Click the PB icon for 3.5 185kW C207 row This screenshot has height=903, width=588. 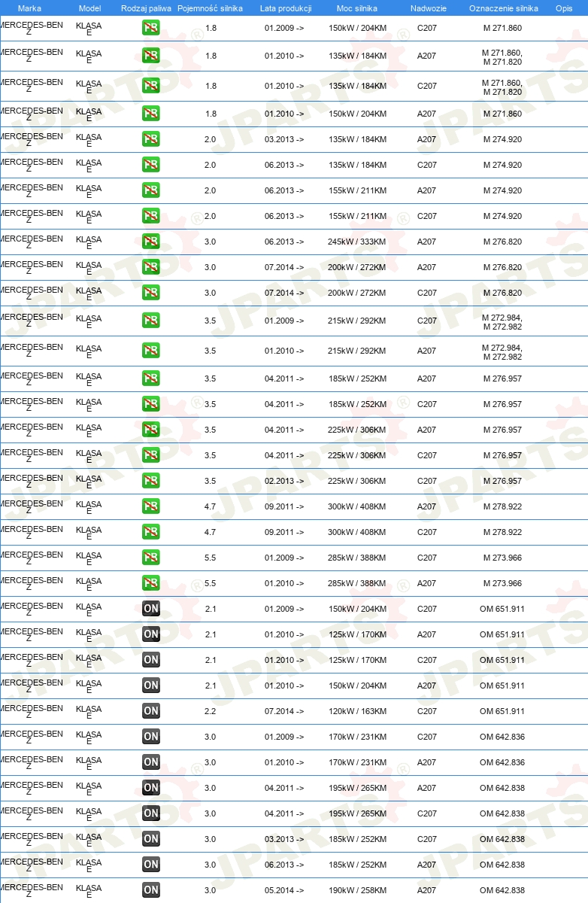pos(151,404)
